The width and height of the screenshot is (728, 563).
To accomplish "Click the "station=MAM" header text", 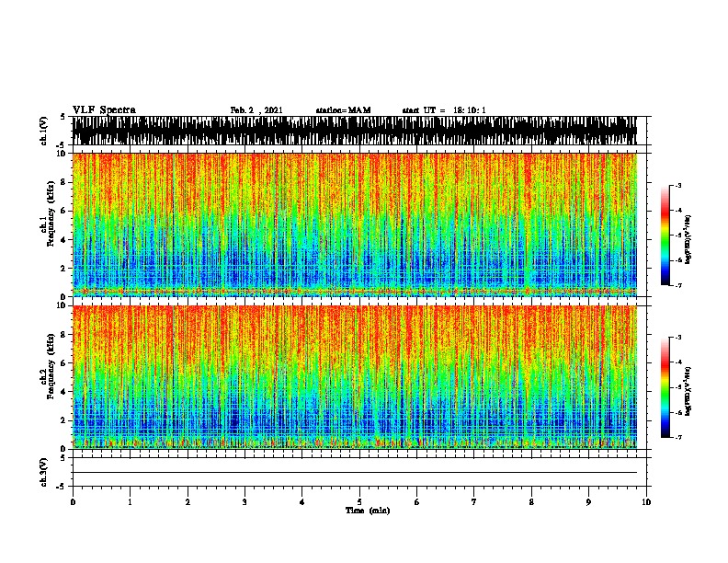I will pyautogui.click(x=343, y=110).
